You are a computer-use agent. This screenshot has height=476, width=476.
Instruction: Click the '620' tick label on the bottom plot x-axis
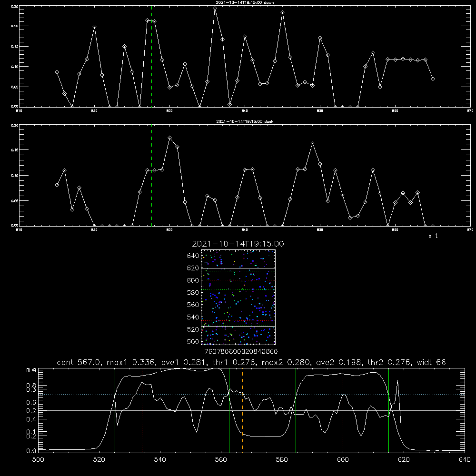404,460
